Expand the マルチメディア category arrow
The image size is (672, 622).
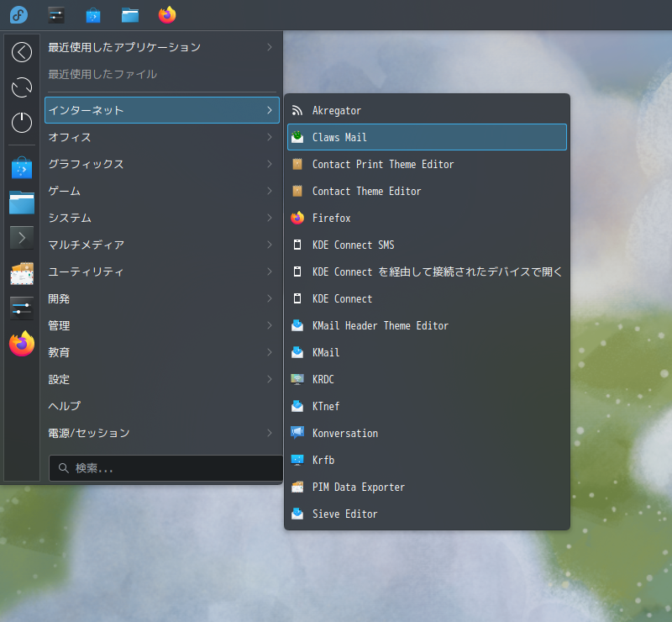269,245
